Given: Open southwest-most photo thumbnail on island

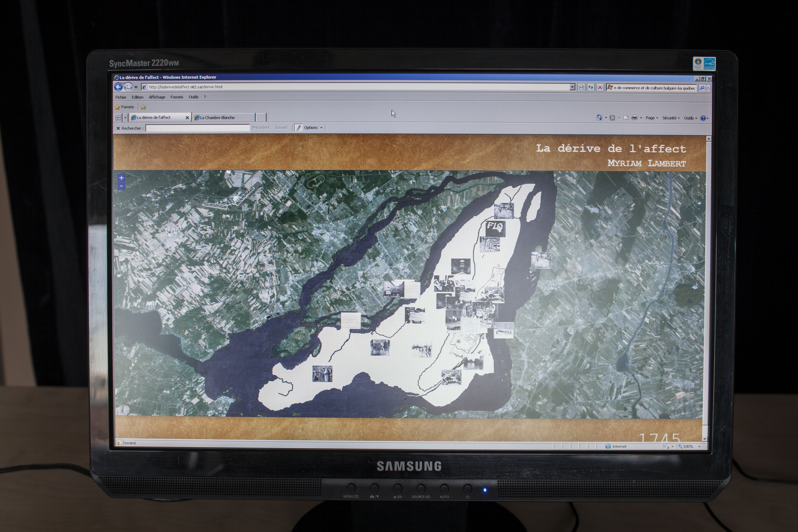Looking at the screenshot, I should (x=322, y=374).
